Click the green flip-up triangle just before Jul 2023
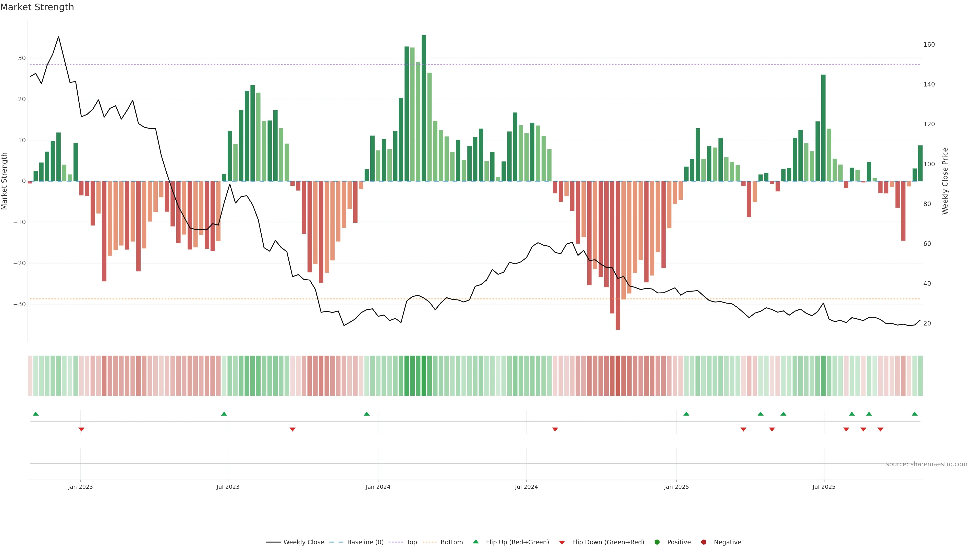Viewport: 980px width, 551px height. click(x=224, y=414)
